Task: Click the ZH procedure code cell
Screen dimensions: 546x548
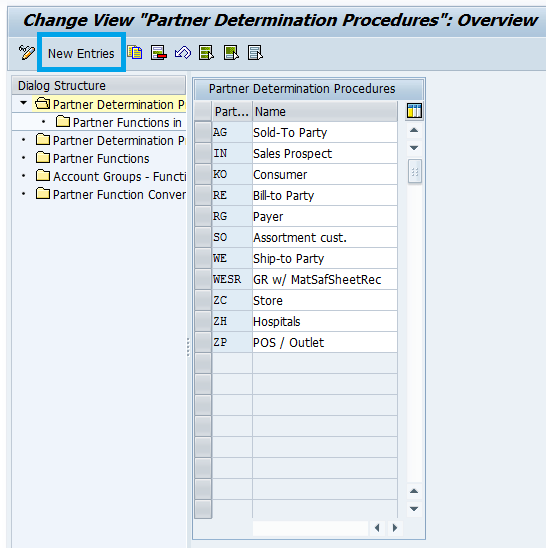Action: (232, 321)
